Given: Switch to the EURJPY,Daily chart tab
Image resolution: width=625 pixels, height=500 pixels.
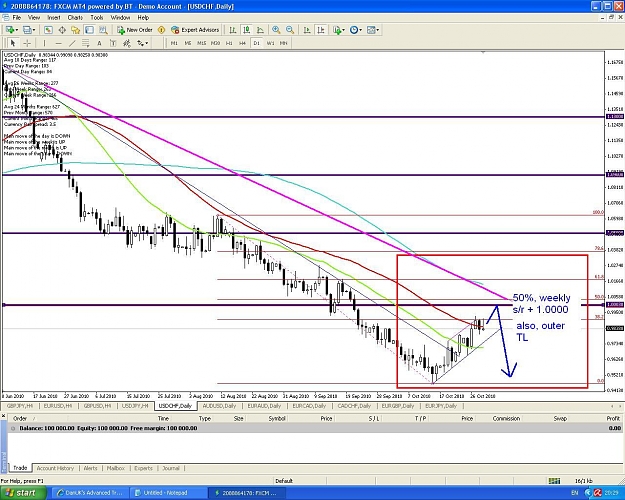Looking at the screenshot, I should coord(441,406).
